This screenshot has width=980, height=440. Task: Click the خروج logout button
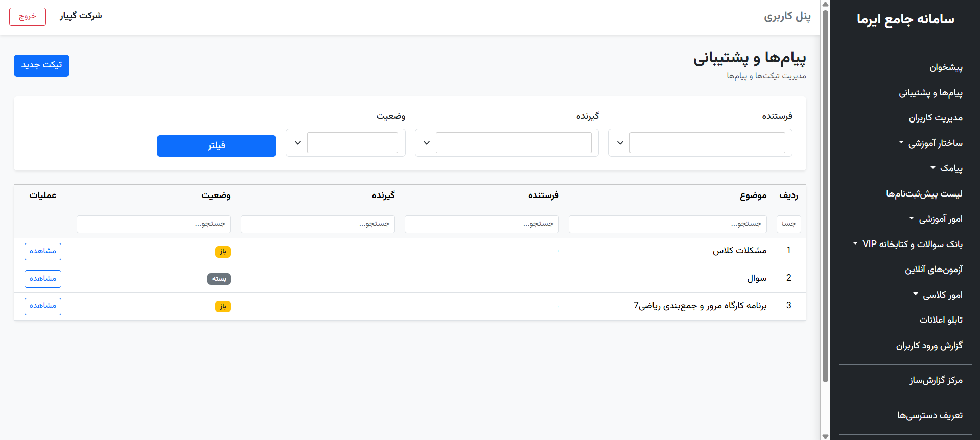tap(28, 16)
